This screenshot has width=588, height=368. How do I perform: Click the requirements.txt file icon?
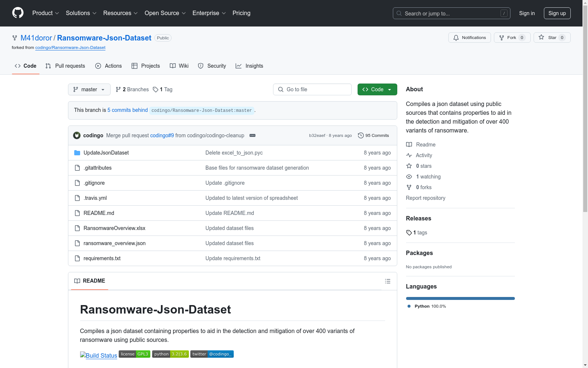(77, 258)
